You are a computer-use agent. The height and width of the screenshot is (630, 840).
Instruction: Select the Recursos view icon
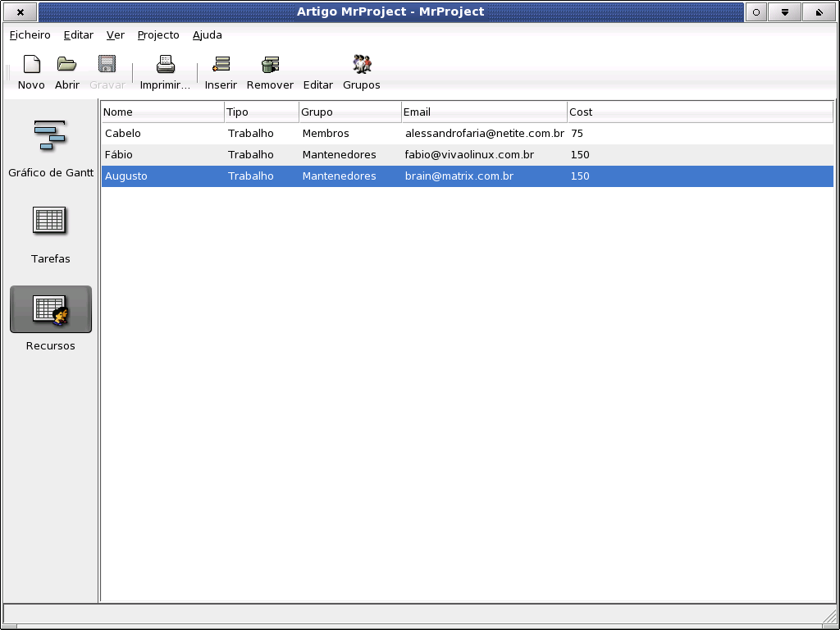tap(51, 309)
